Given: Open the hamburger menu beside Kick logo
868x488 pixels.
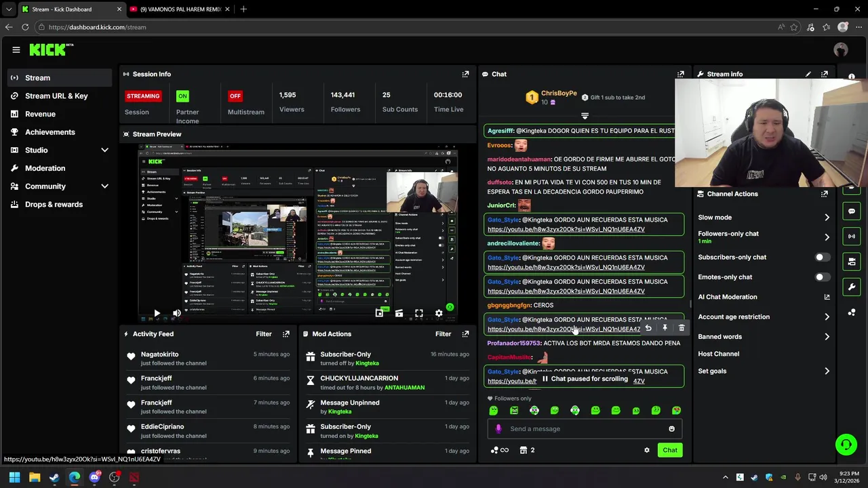Looking at the screenshot, I should coord(16,49).
